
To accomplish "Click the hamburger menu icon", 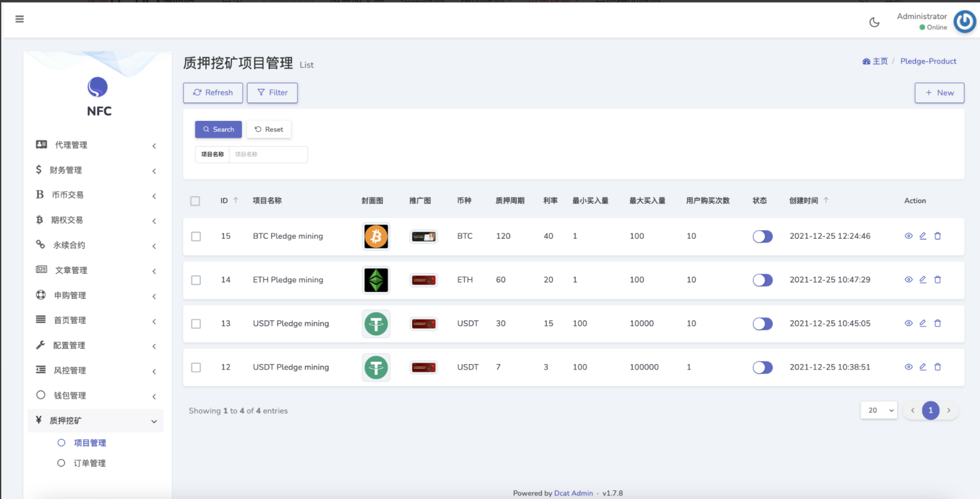I will click(20, 19).
